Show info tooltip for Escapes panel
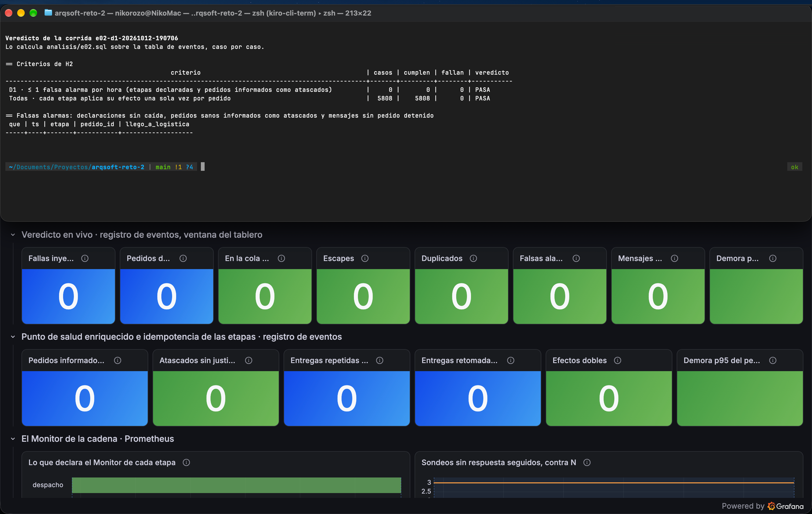The height and width of the screenshot is (514, 812). point(365,258)
